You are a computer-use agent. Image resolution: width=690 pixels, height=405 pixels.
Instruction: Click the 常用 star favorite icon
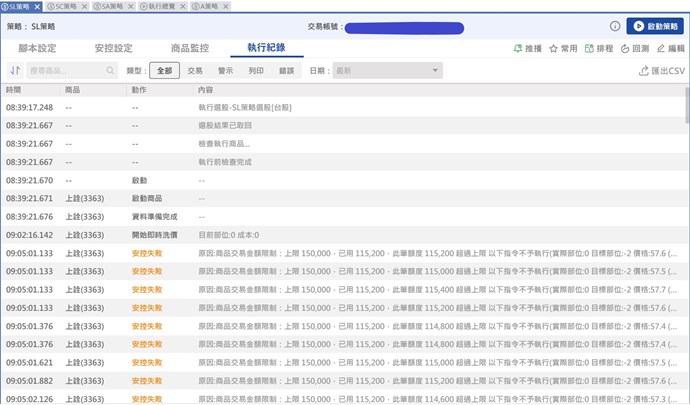point(553,48)
